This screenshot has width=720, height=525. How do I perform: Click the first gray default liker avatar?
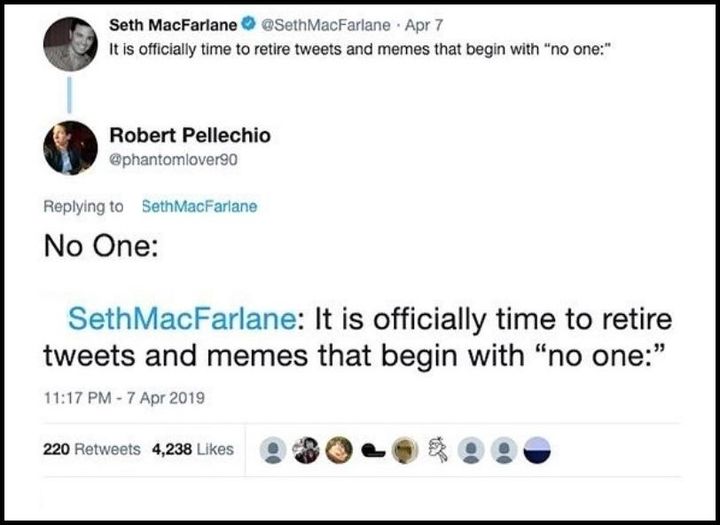(x=271, y=451)
